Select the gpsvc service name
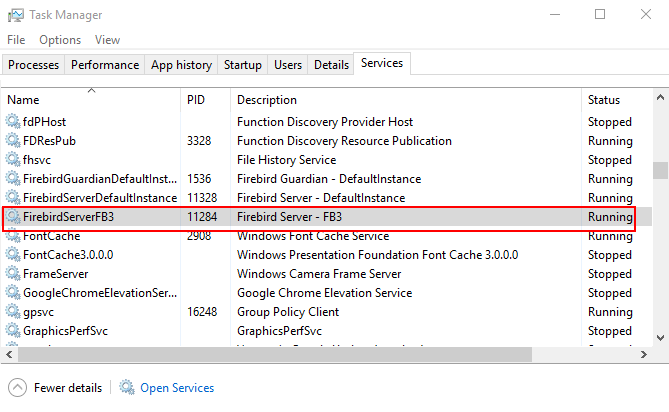Viewport: 669px width, 412px height. point(38,312)
